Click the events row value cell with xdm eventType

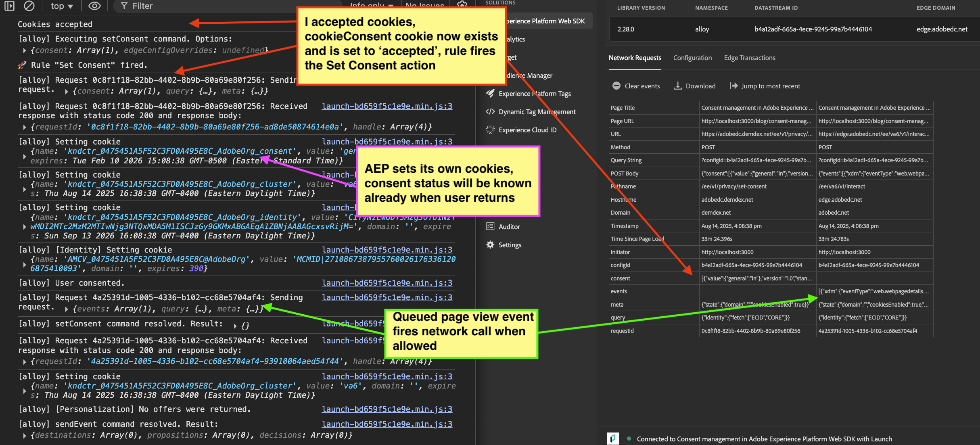pos(874,291)
